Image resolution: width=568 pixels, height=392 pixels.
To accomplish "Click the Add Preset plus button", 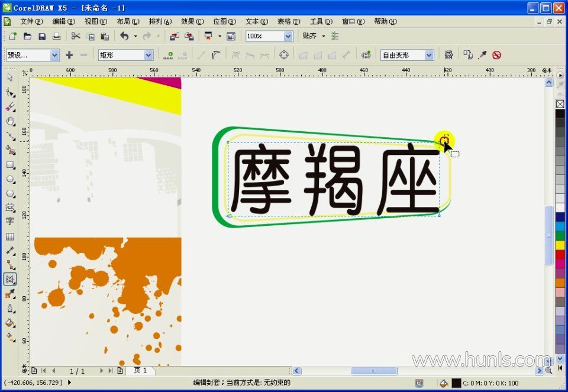I will click(x=69, y=55).
